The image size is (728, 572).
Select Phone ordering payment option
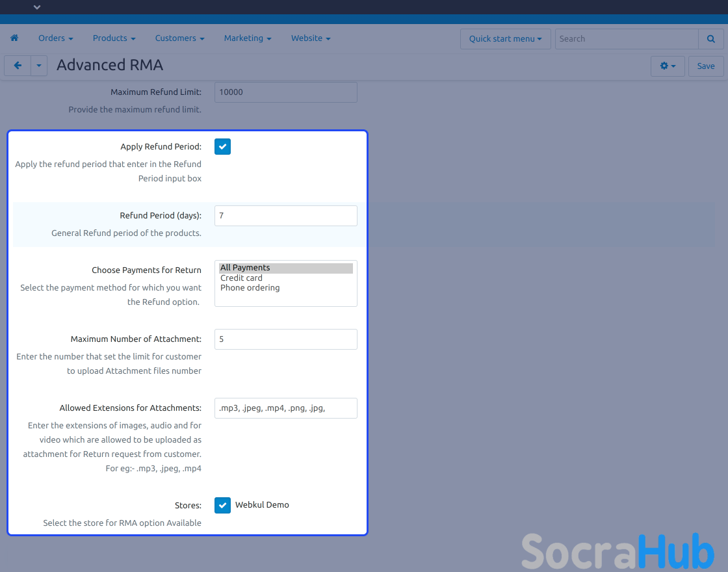[x=250, y=288]
